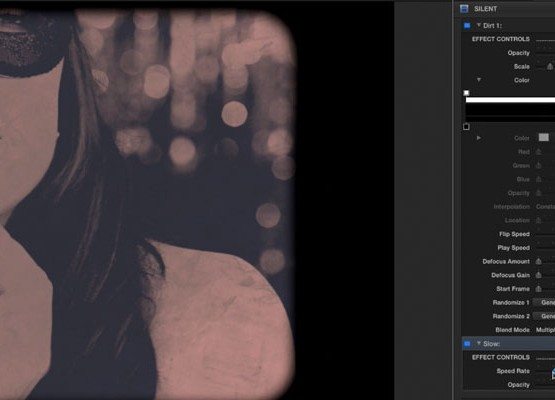Expand the dimmed Color stop triangle

(x=479, y=138)
